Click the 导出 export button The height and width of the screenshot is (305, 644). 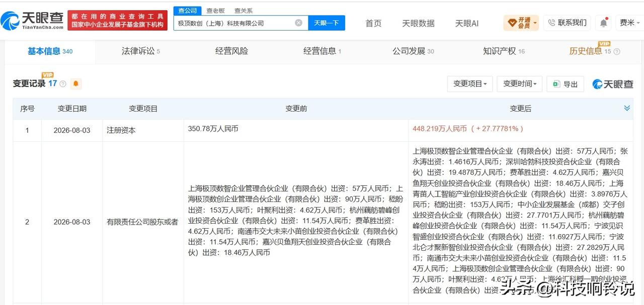tap(565, 84)
